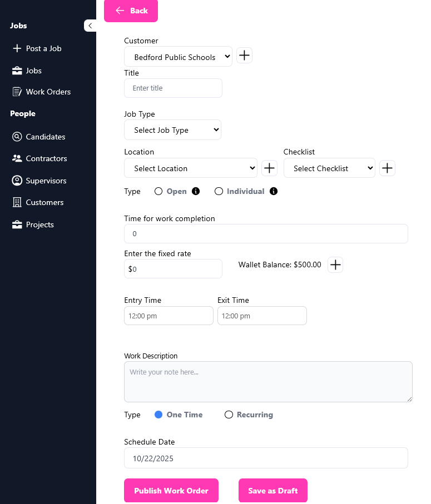Viewport: 431px width, 504px height.
Task: Open the Candidates section
Action: coord(46,137)
